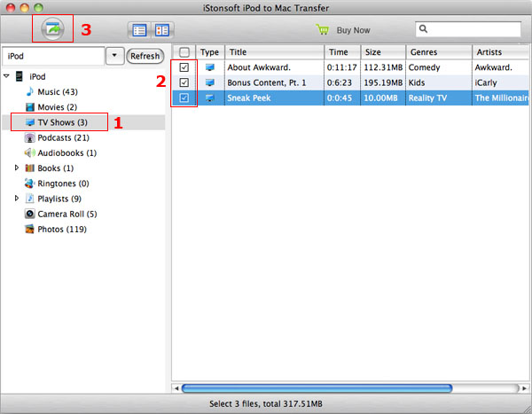Select Ringtones (0) in the sidebar
Image resolution: width=532 pixels, height=414 pixels.
tap(63, 184)
